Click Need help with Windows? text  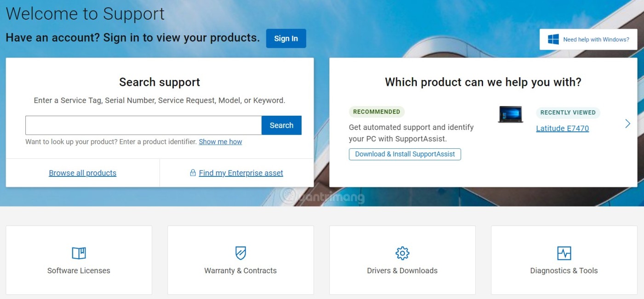tap(596, 39)
